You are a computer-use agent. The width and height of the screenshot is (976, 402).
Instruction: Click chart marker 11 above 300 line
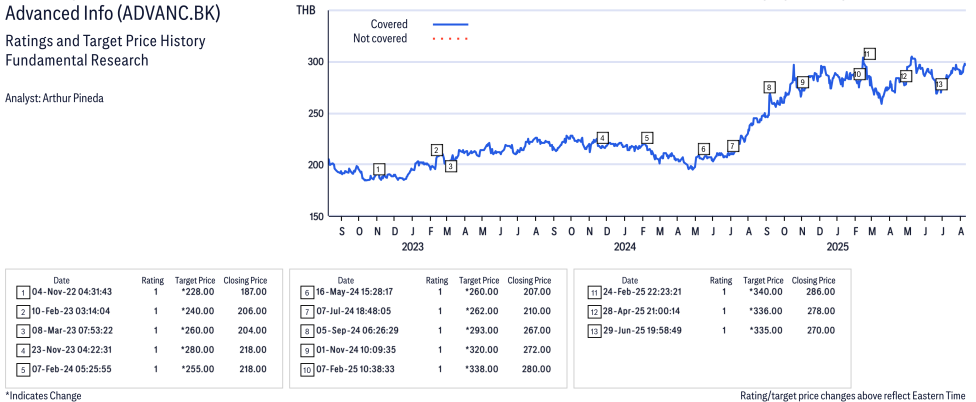coord(870,54)
